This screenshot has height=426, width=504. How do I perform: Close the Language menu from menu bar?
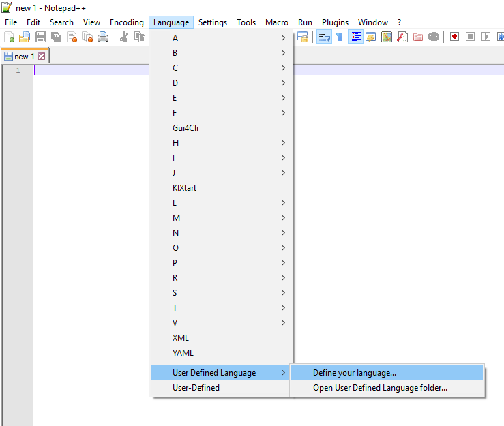(x=171, y=22)
